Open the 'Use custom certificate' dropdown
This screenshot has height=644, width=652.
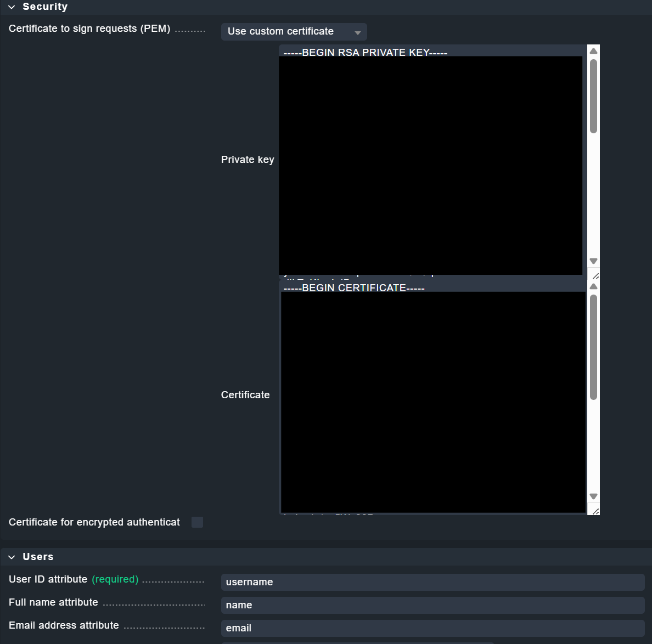point(294,31)
